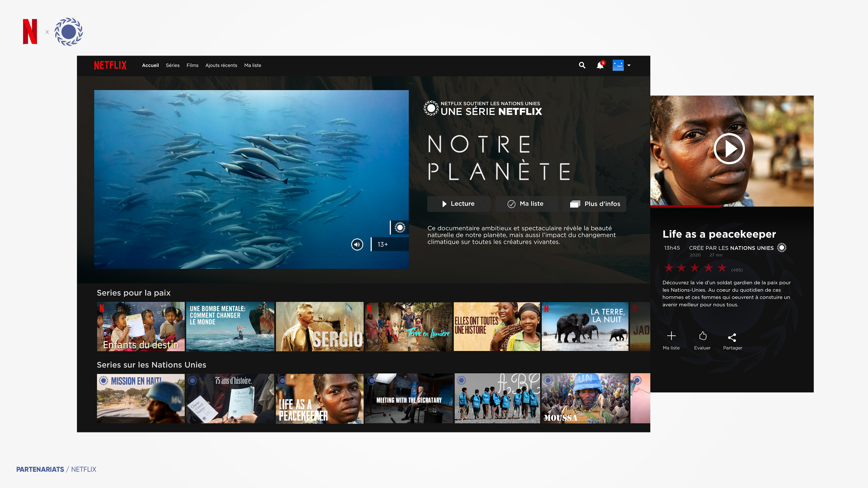The width and height of the screenshot is (868, 488).
Task: Open the Enfants du destin thumbnail
Action: (x=141, y=327)
